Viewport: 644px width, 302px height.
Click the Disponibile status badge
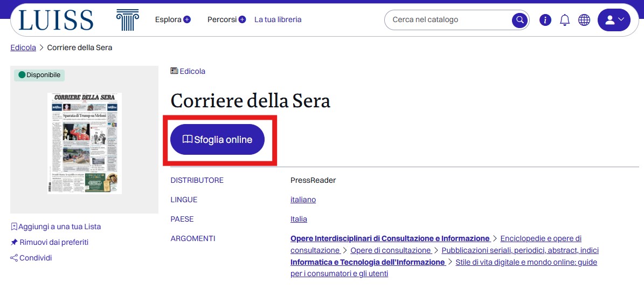tap(39, 75)
